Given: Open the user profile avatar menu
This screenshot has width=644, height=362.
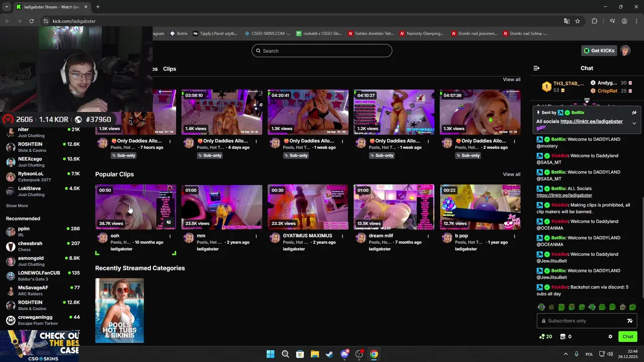Looking at the screenshot, I should click(x=625, y=51).
